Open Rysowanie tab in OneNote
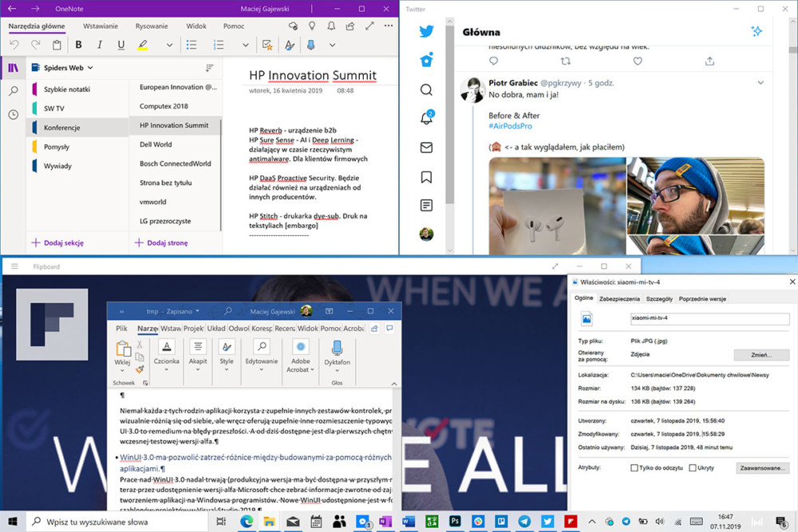This screenshot has width=798, height=532. [152, 26]
